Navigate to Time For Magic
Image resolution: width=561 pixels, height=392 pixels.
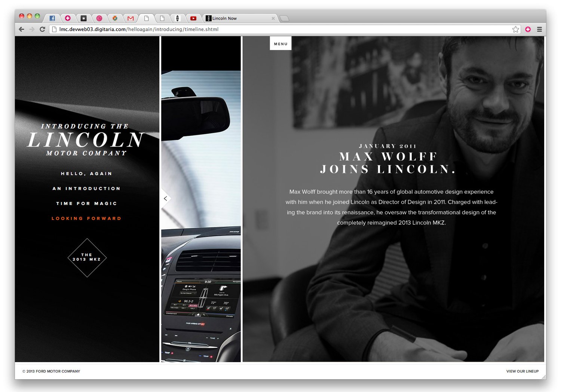click(x=87, y=203)
